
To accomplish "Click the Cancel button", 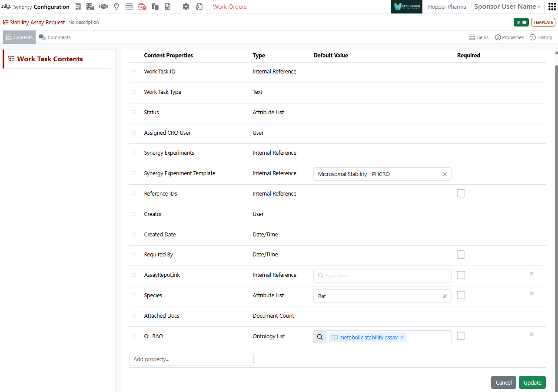I will coord(504,382).
